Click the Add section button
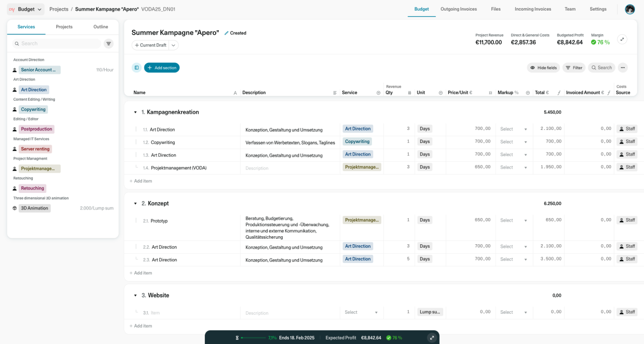 point(162,67)
